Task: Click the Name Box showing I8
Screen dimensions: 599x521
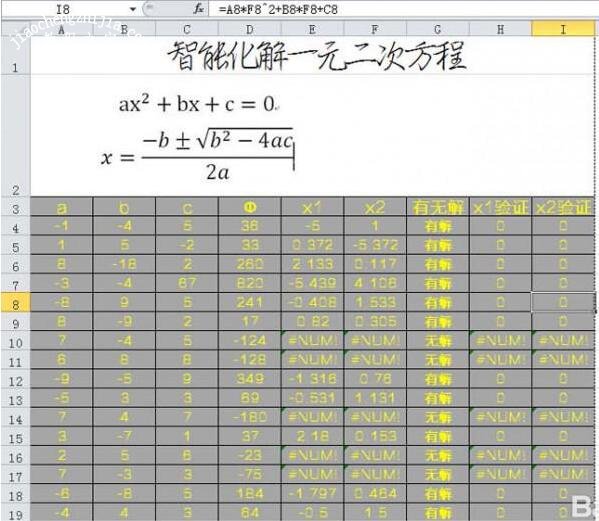Action: point(64,9)
